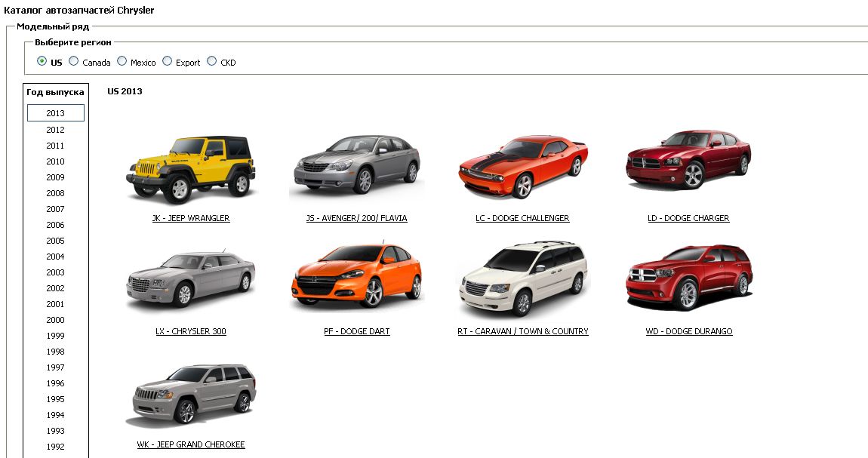Image resolution: width=868 pixels, height=458 pixels.
Task: Select year 2003
Action: [x=55, y=272]
